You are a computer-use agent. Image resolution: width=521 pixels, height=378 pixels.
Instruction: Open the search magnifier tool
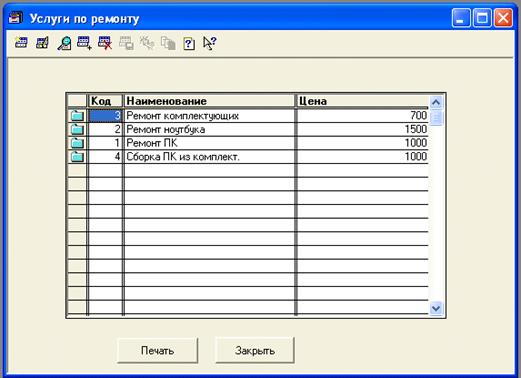(x=64, y=43)
